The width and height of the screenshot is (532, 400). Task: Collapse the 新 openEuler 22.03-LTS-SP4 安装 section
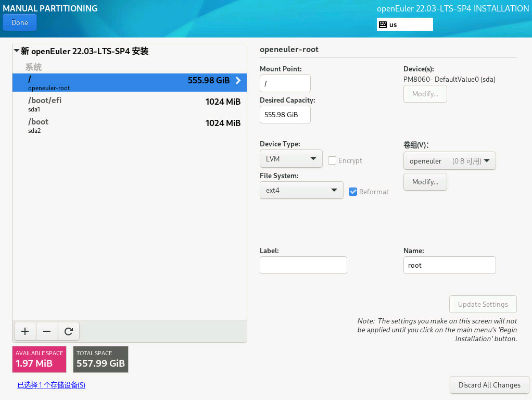tap(17, 51)
